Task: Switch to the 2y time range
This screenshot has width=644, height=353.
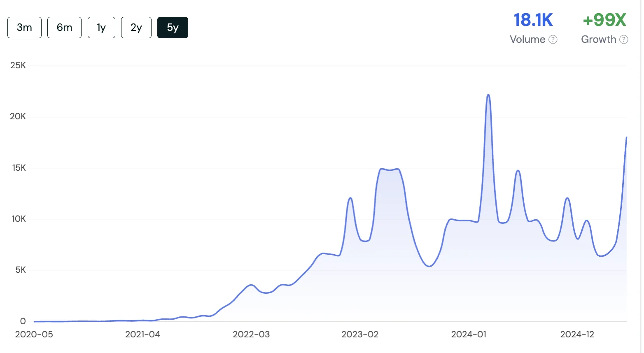Action: point(136,27)
